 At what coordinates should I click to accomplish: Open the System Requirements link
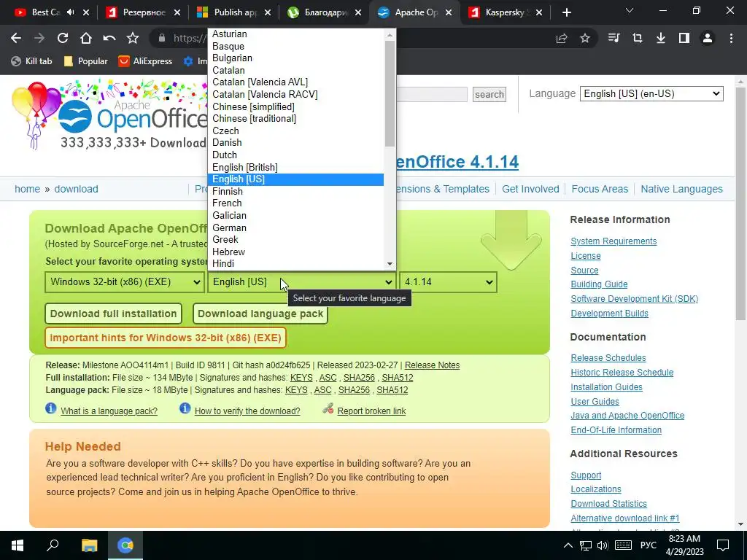click(x=614, y=241)
